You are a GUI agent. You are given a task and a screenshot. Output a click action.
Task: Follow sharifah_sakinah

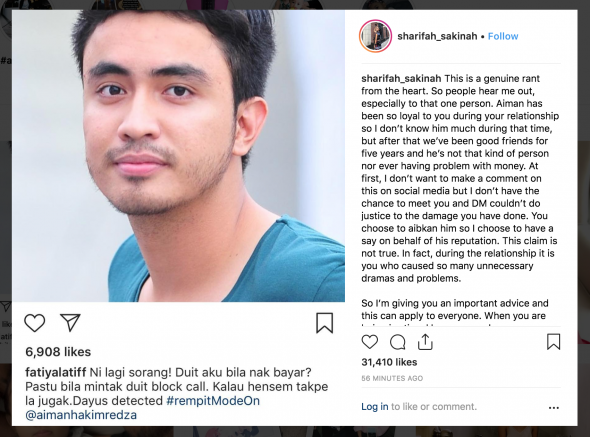[x=503, y=36]
